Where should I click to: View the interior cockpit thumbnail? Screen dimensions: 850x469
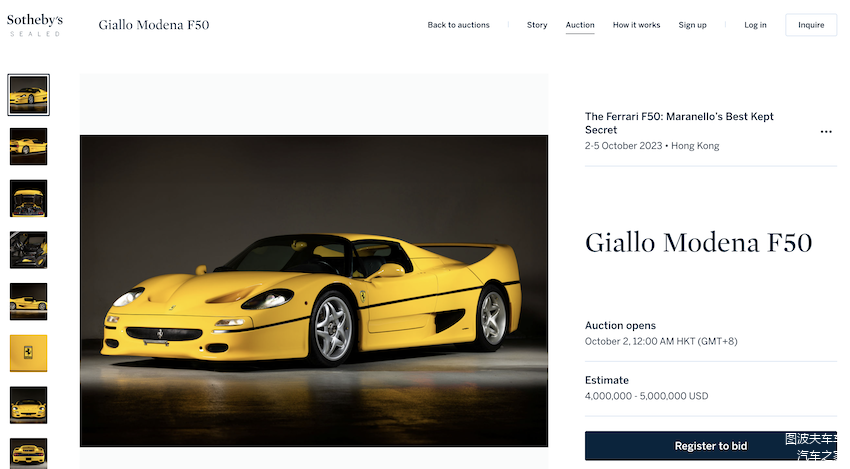(x=28, y=250)
